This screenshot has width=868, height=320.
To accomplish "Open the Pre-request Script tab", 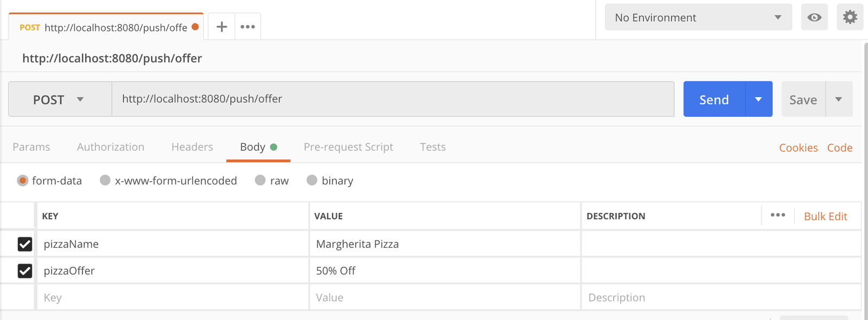I will pyautogui.click(x=348, y=147).
